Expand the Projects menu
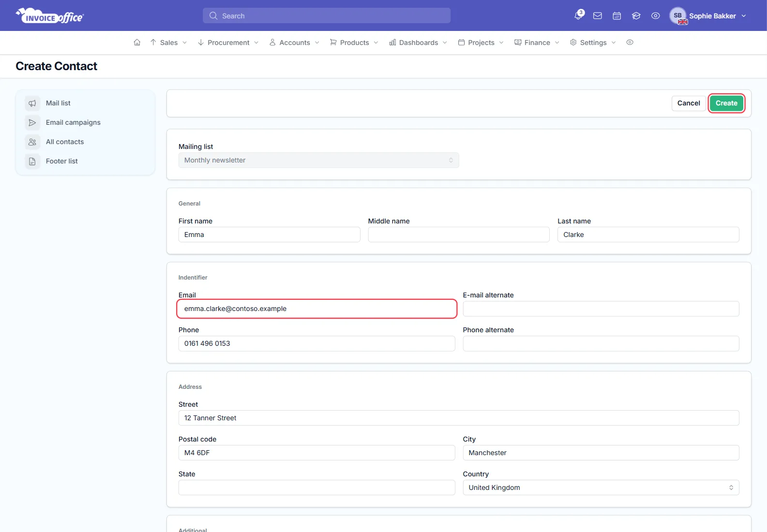The height and width of the screenshot is (532, 767). [x=481, y=43]
